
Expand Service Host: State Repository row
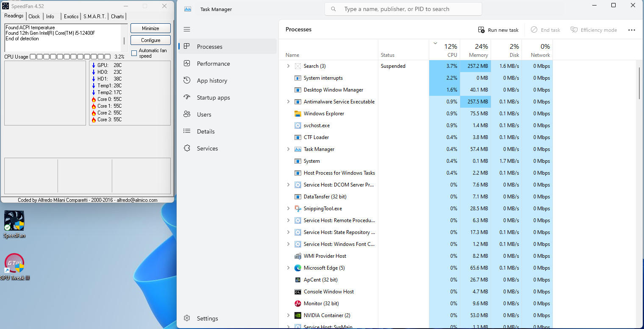coord(288,232)
